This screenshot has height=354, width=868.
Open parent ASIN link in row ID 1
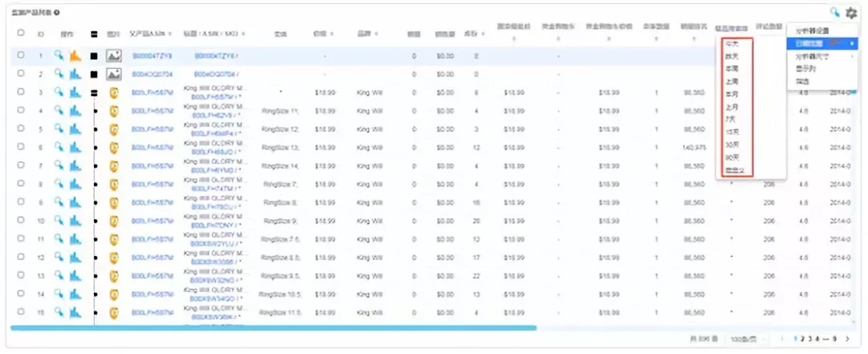pyautogui.click(x=152, y=56)
